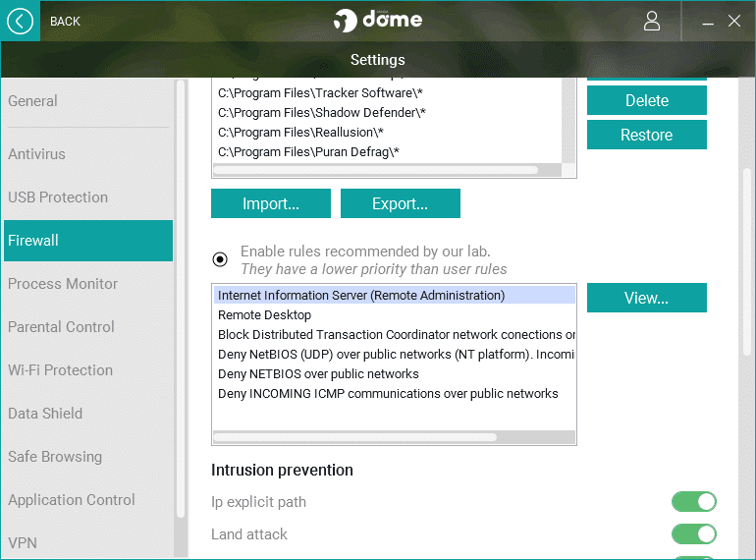This screenshot has width=756, height=560.
Task: Click the sidebar vertical scrollbar
Action: pos(181,299)
